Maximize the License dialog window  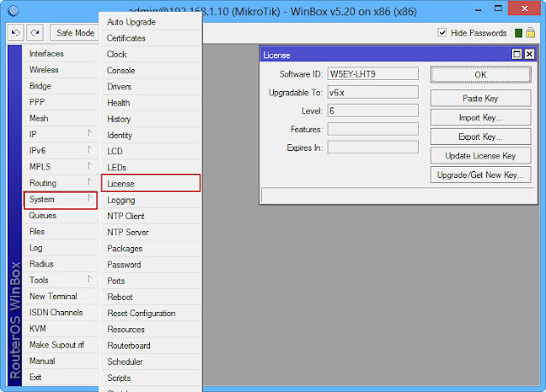pos(517,55)
